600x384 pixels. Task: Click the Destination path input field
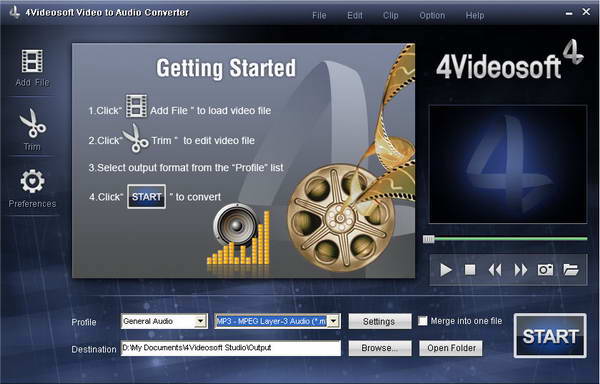coord(231,348)
